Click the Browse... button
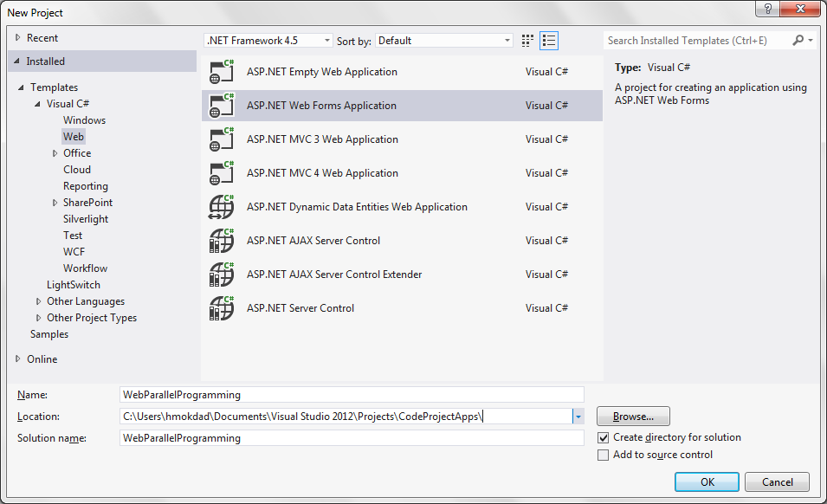This screenshot has height=504, width=827. pyautogui.click(x=633, y=416)
